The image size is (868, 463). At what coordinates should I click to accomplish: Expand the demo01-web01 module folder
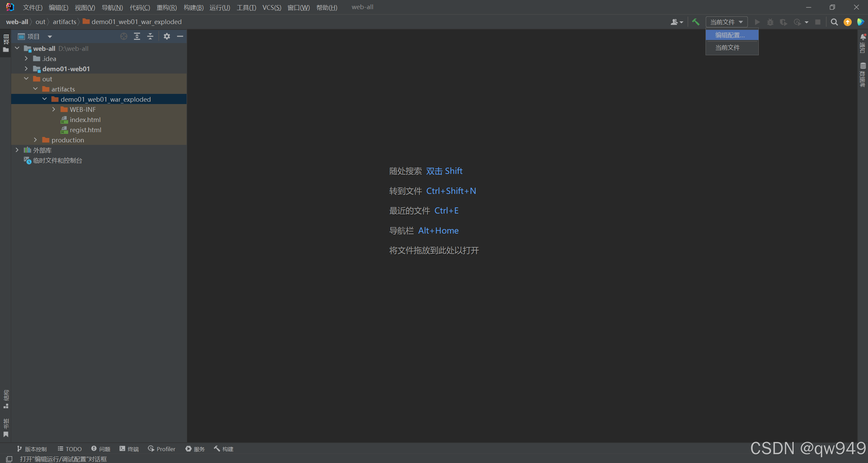[x=26, y=69]
